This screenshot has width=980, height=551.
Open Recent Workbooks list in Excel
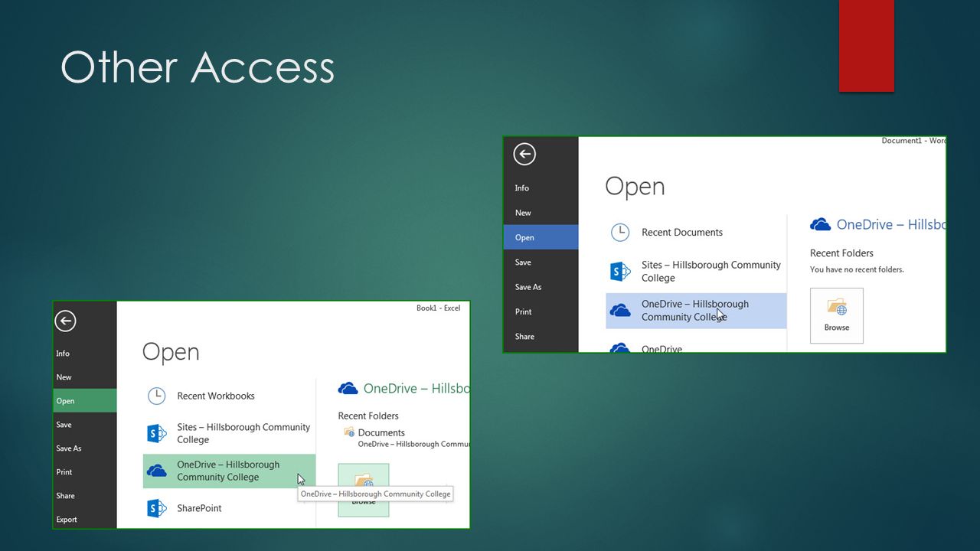pyautogui.click(x=229, y=396)
